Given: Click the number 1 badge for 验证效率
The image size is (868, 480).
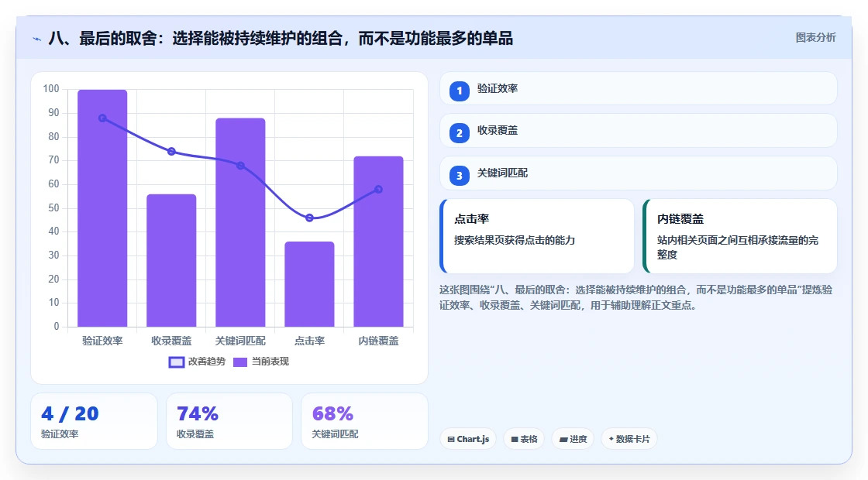Looking at the screenshot, I should [x=459, y=91].
